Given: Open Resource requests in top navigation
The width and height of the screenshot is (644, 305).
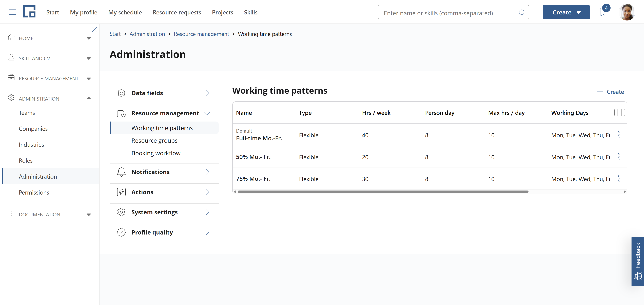Looking at the screenshot, I should 177,12.
